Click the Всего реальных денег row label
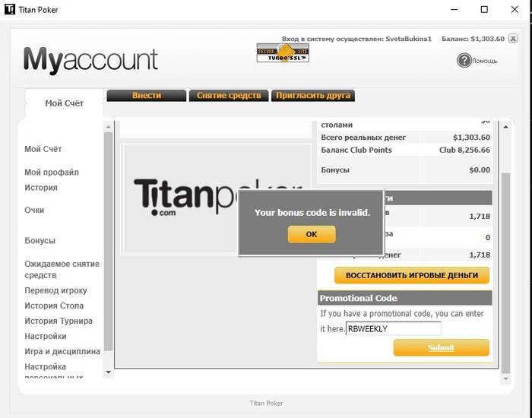This screenshot has height=418, width=532. click(363, 138)
